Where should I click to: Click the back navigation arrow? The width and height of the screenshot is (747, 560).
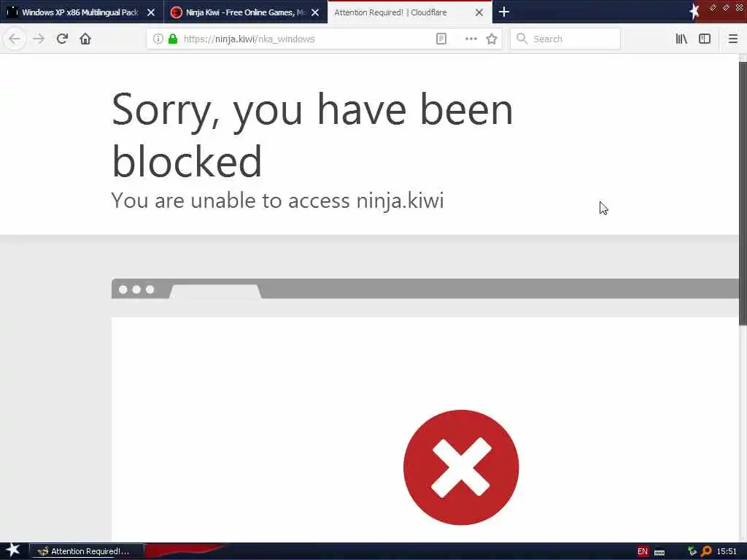[x=15, y=39]
